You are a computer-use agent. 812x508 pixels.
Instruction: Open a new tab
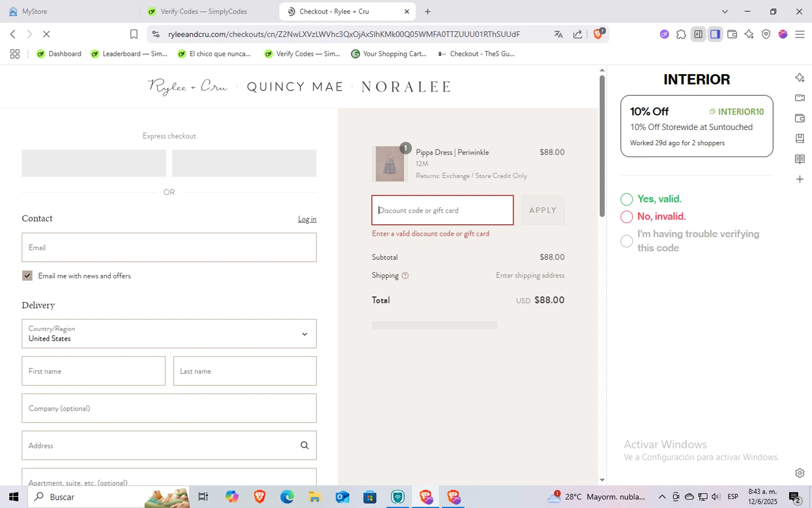click(x=428, y=11)
